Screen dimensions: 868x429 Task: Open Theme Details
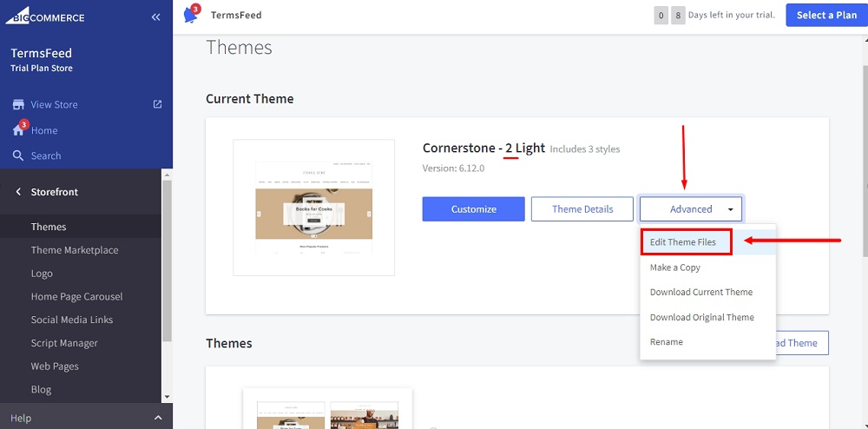coord(582,208)
